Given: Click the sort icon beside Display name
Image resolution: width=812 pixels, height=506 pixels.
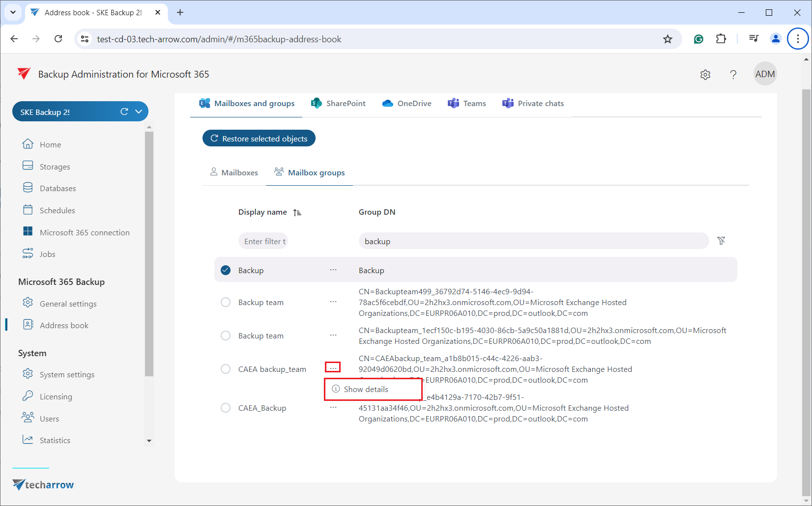Looking at the screenshot, I should tap(297, 213).
